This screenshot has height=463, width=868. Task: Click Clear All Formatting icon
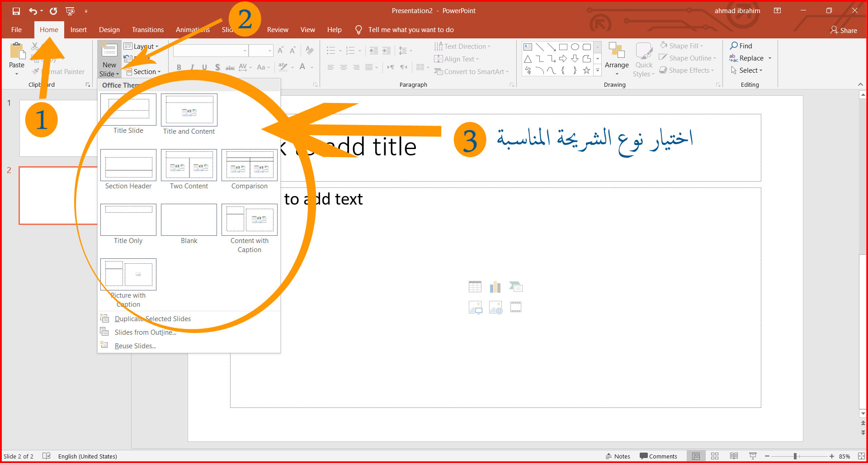click(x=310, y=51)
